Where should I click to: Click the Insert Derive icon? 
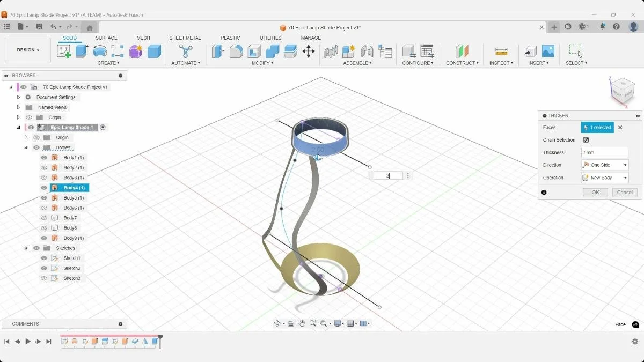click(x=530, y=51)
